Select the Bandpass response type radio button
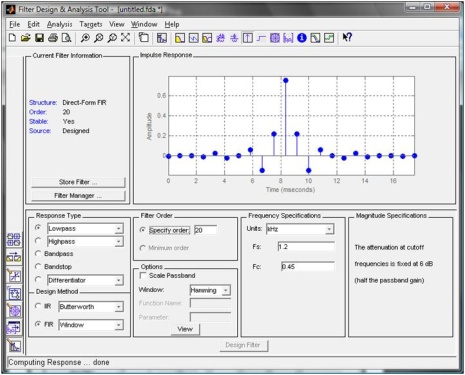Screen dimensions: 465x375 click(38, 254)
